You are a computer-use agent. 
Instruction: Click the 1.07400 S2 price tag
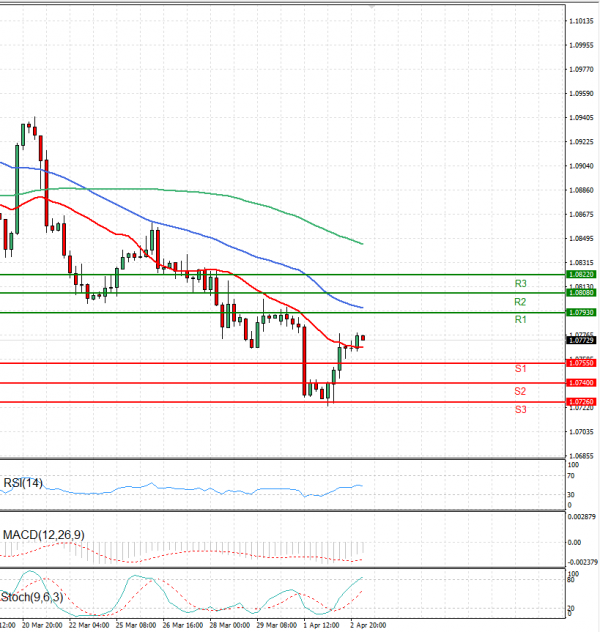click(581, 383)
